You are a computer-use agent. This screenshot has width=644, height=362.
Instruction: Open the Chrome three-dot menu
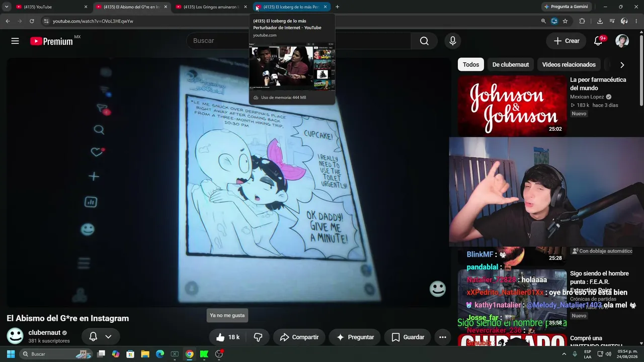pos(636,21)
